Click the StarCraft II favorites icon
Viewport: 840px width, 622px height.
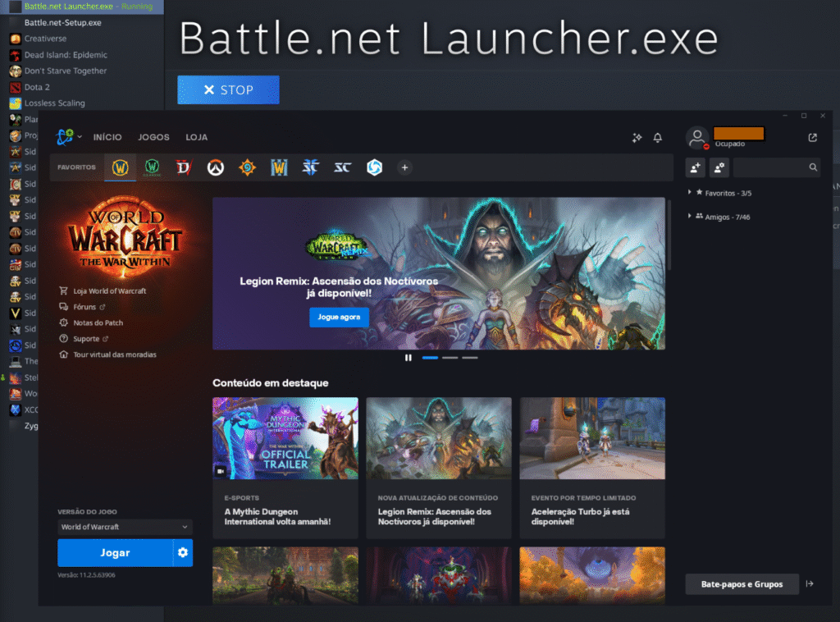(x=310, y=167)
